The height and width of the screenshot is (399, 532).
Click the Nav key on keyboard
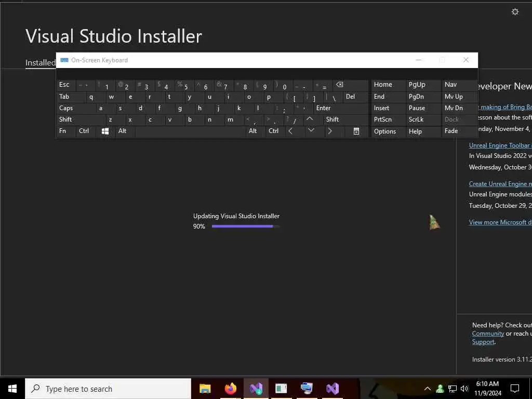coord(459,85)
